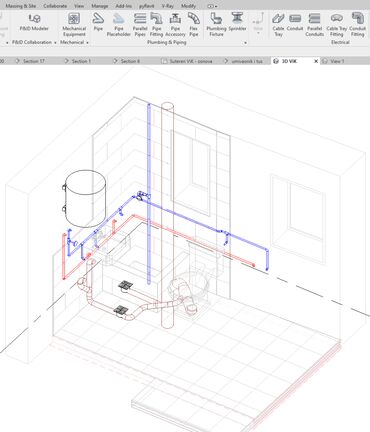Select the Conduit tool
Image resolution: width=370 pixels, height=432 pixels.
(x=295, y=22)
